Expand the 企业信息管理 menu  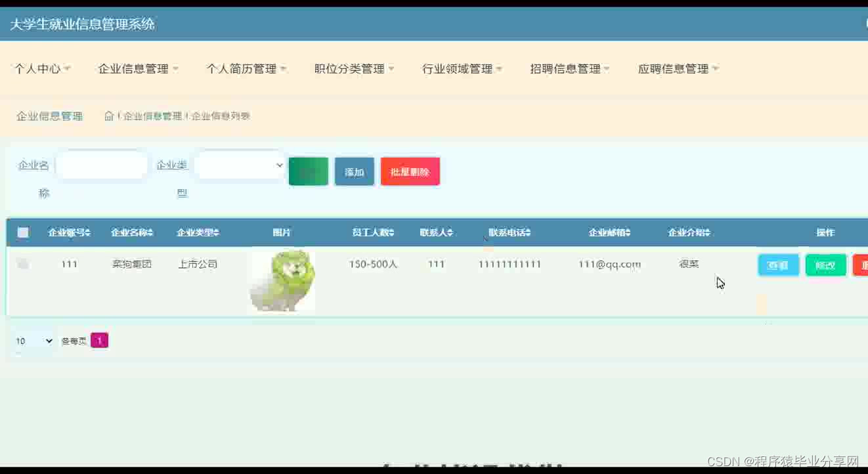click(x=138, y=69)
